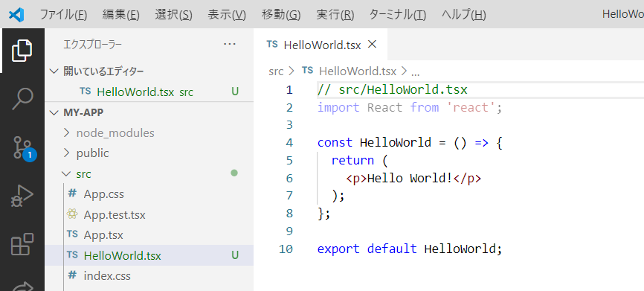Open Source Control view with badge

[22, 148]
